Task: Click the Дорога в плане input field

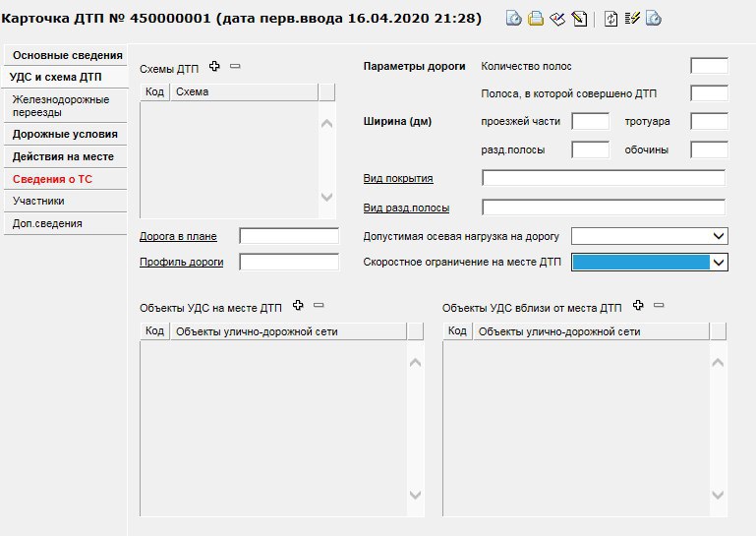Action: pos(289,236)
